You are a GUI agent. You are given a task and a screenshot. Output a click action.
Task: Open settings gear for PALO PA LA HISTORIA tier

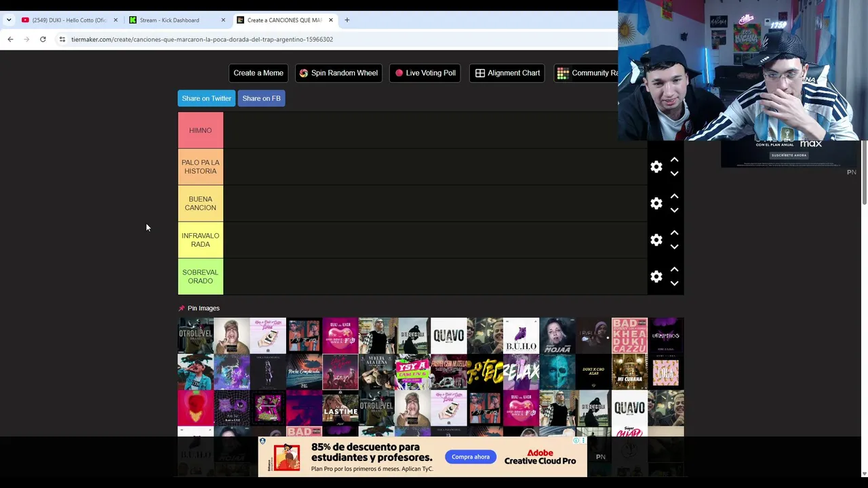(656, 167)
